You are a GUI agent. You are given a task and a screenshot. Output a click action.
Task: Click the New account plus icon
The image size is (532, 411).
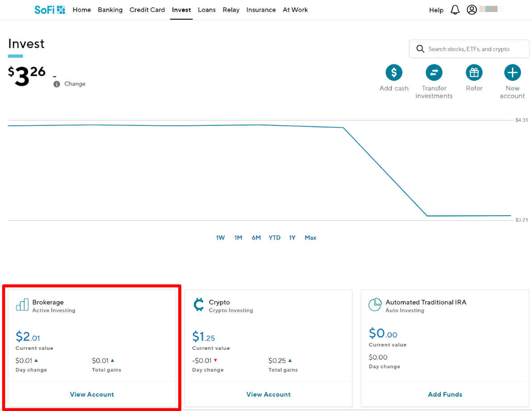(512, 72)
